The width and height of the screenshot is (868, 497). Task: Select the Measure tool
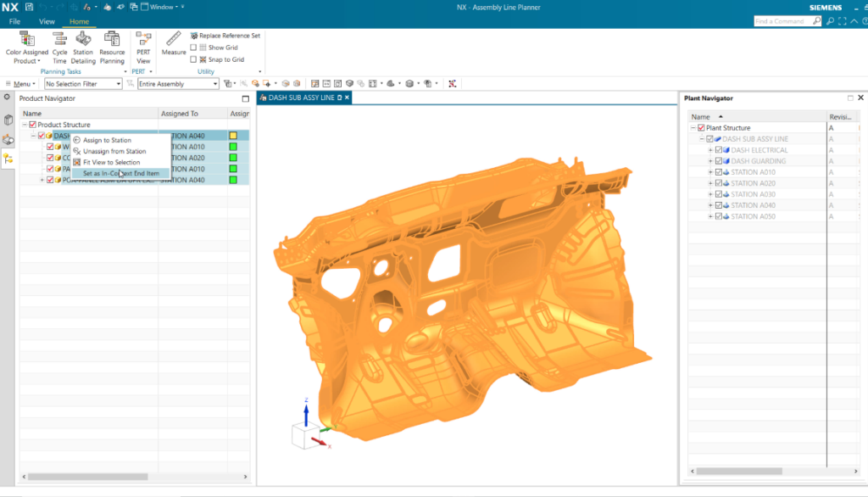(x=173, y=43)
